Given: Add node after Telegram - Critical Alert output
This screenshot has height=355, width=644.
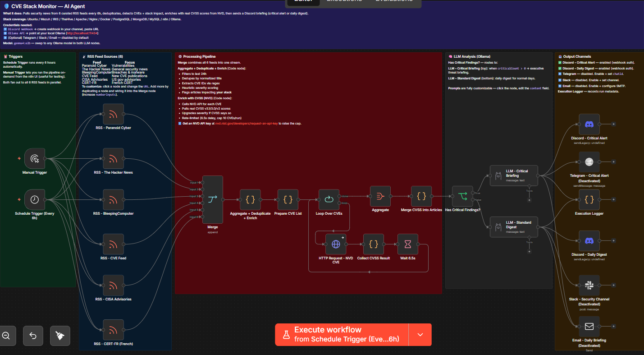Looking at the screenshot, I should pos(613,162).
